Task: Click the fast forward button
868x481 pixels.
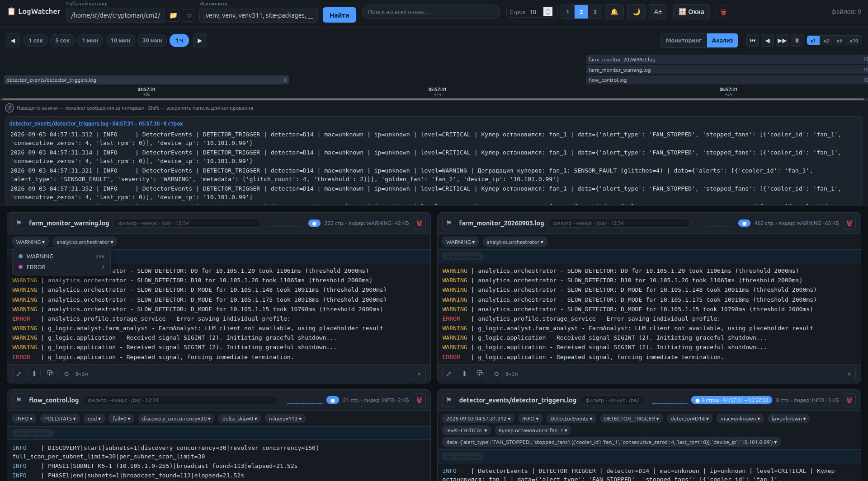Action: (782, 41)
